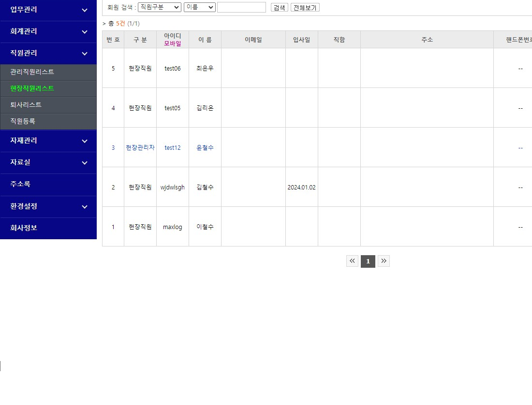The width and height of the screenshot is (532, 405).
Task: Click the member search text field
Action: 241,7
